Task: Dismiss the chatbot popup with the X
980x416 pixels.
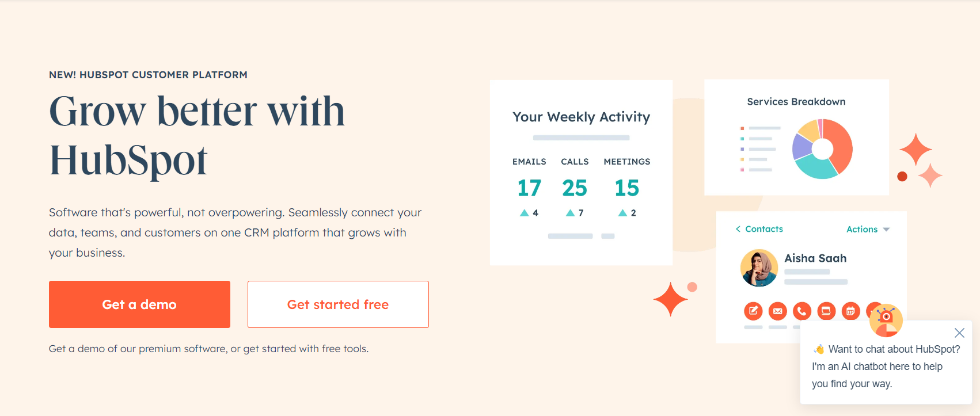Action: [959, 333]
